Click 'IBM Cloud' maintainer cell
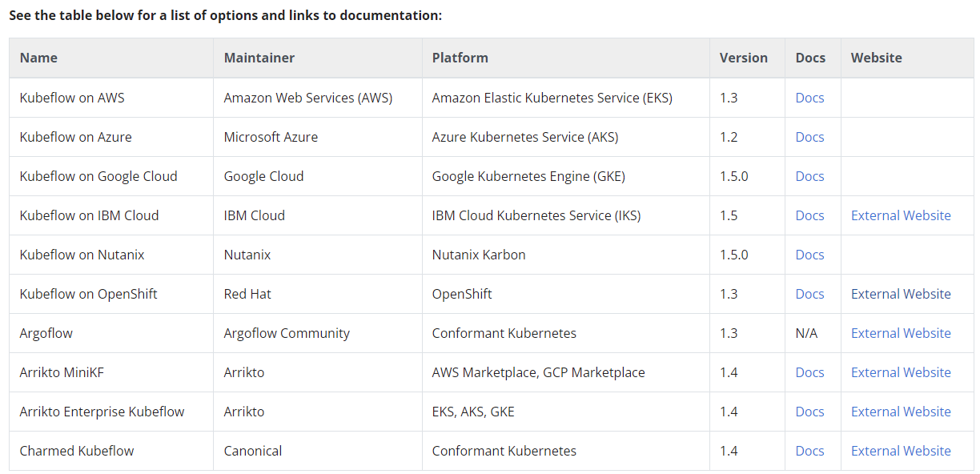 tap(318, 215)
